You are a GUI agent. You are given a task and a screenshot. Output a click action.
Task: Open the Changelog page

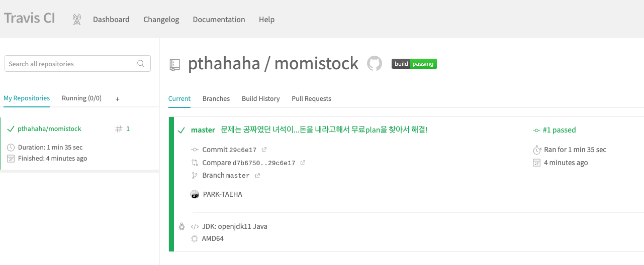tap(161, 20)
